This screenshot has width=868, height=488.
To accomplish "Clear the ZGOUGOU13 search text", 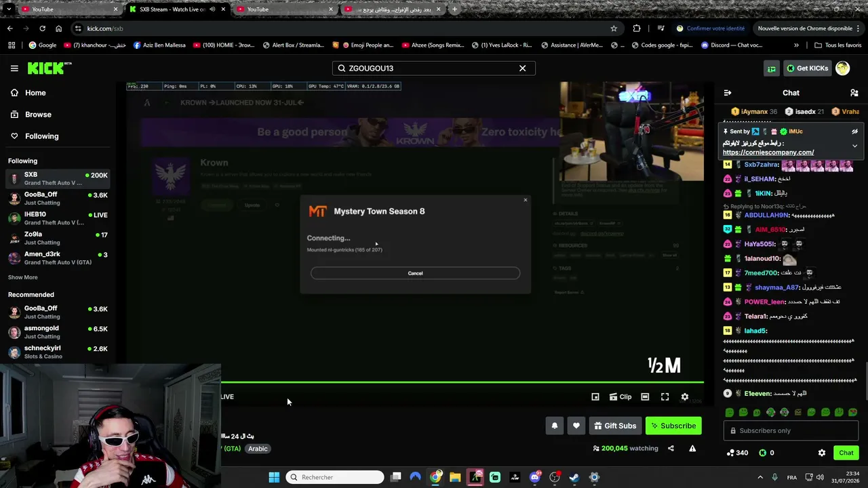I will [522, 68].
